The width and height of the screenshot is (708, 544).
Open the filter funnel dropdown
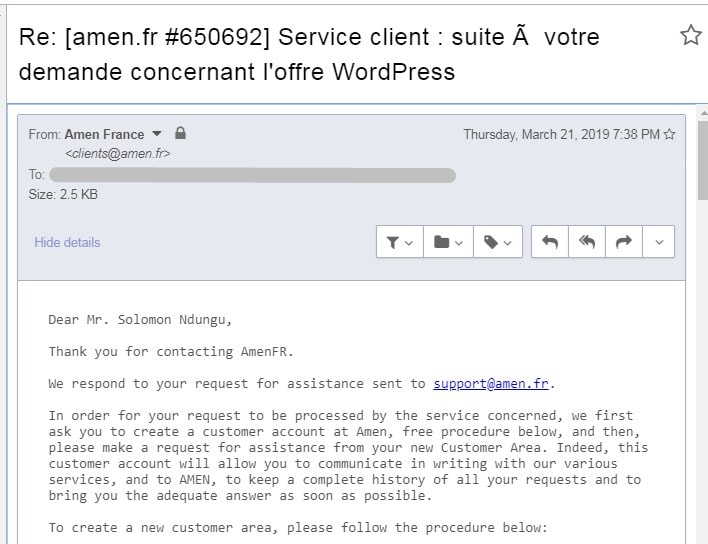[400, 242]
